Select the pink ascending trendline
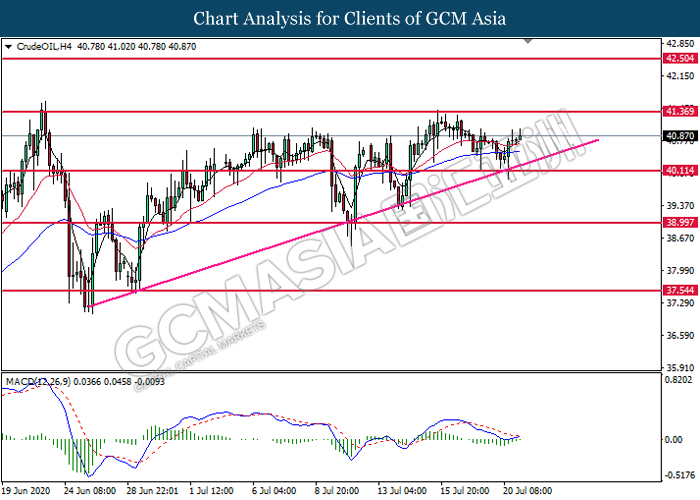Image resolution: width=700 pixels, height=500 pixels. (x=344, y=223)
